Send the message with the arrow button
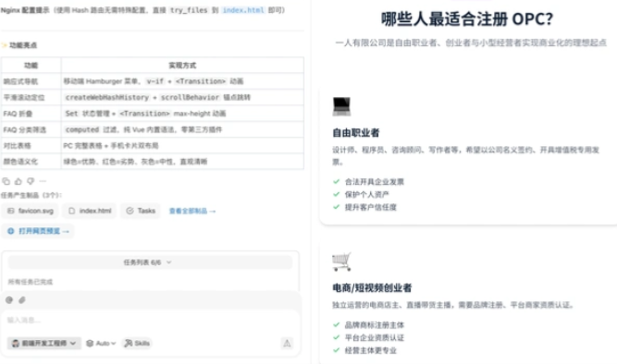This screenshot has width=617, height=364. 287,343
